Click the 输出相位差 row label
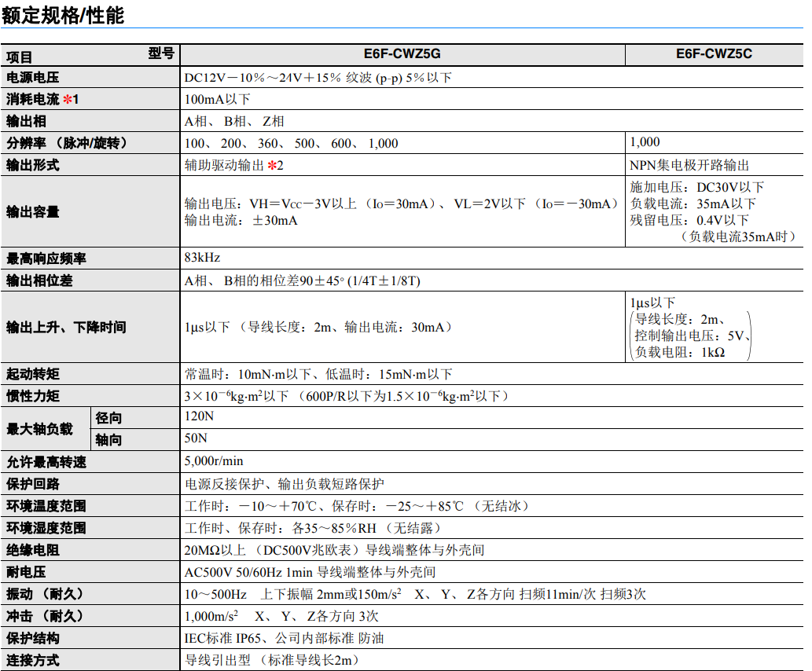Image resolution: width=812 pixels, height=671 pixels. click(39, 280)
